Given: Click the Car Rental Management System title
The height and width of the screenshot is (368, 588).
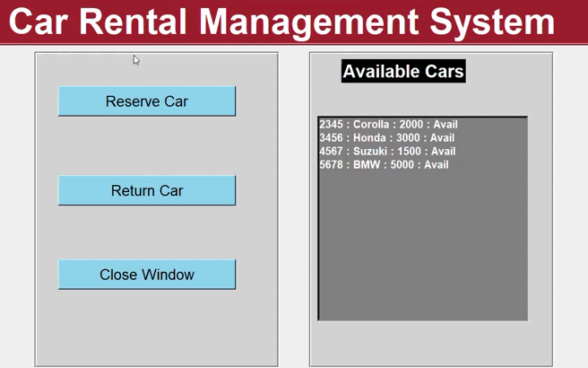Looking at the screenshot, I should 281,22.
